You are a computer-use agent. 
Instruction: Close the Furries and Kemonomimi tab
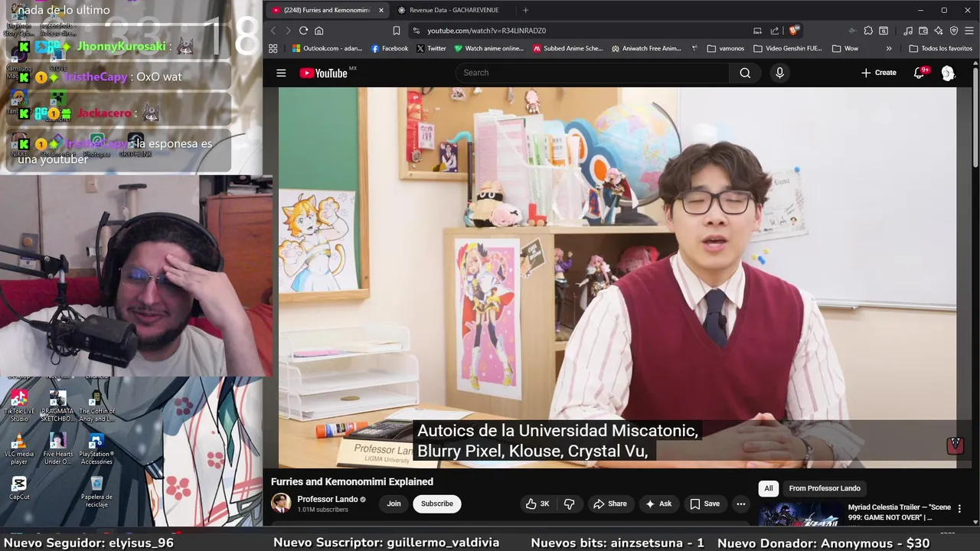click(381, 10)
